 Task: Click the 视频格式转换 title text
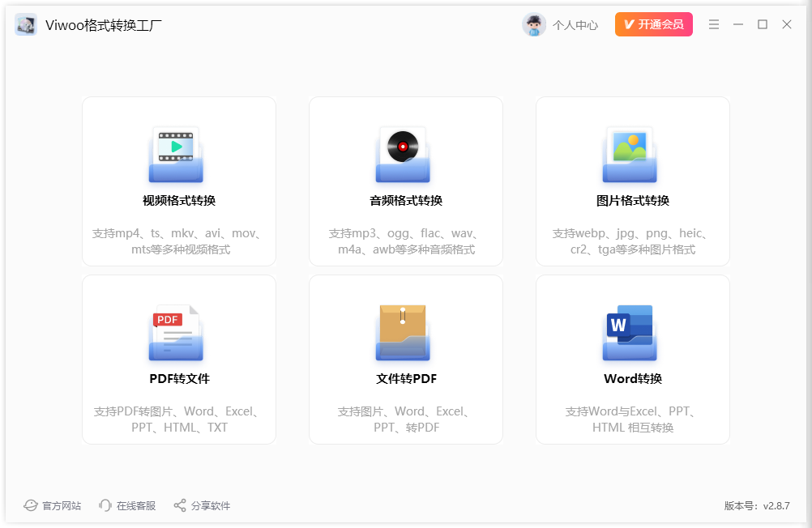[x=179, y=201]
